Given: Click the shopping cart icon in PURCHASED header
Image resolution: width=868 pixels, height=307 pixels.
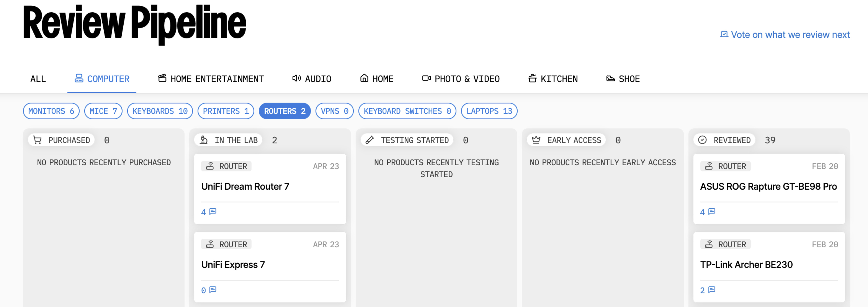Looking at the screenshot, I should (37, 140).
